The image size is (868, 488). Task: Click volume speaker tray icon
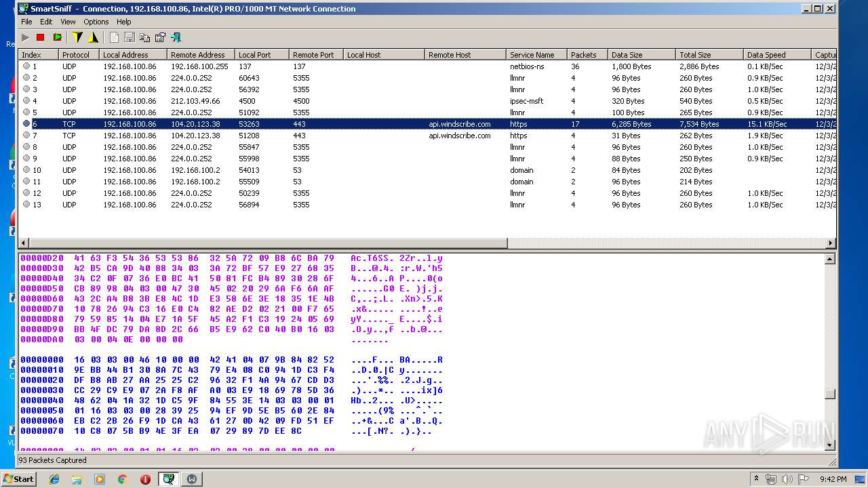pos(787,479)
